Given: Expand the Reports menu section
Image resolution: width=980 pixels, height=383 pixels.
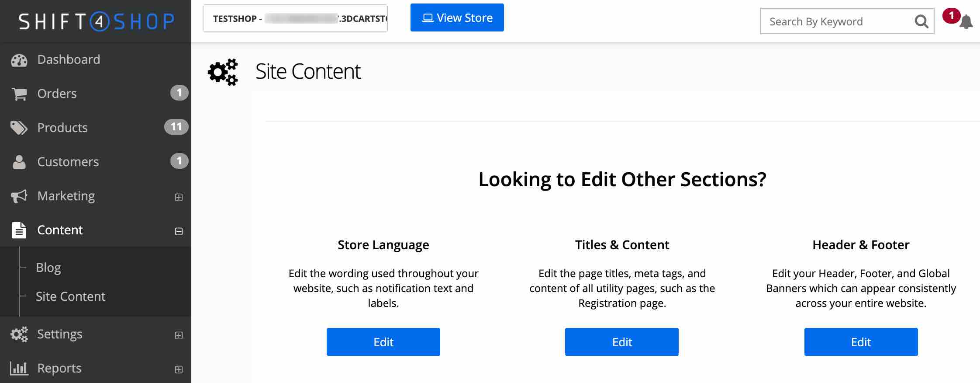Looking at the screenshot, I should pyautogui.click(x=179, y=369).
